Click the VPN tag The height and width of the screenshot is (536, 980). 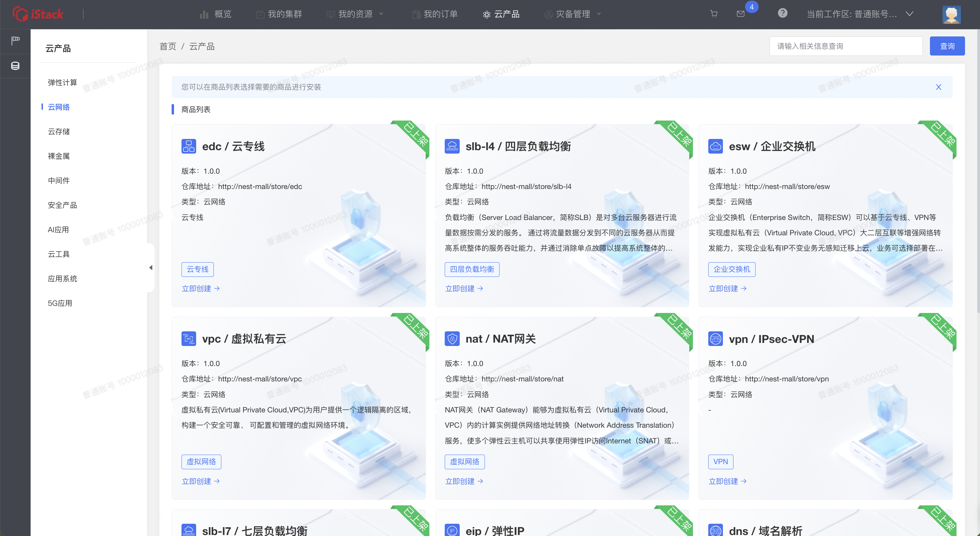point(721,462)
